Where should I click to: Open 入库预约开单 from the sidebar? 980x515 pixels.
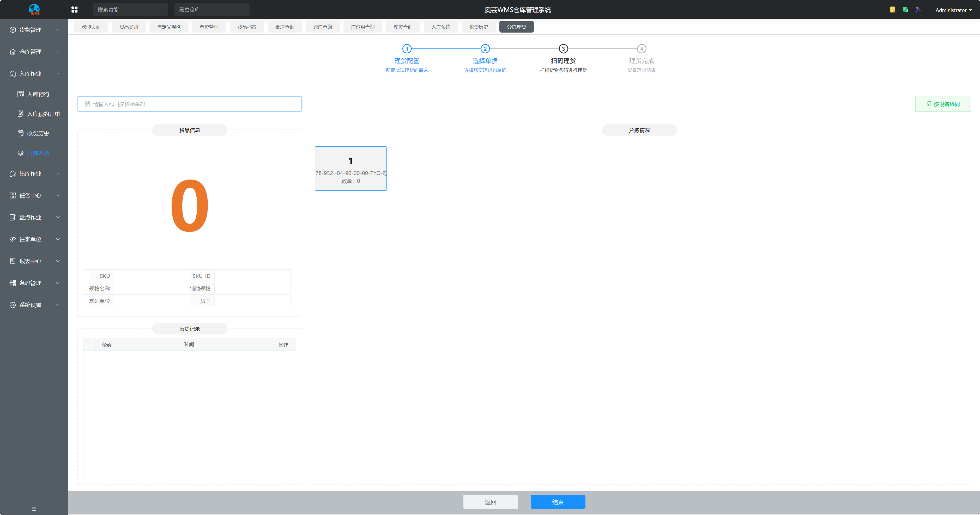point(43,114)
